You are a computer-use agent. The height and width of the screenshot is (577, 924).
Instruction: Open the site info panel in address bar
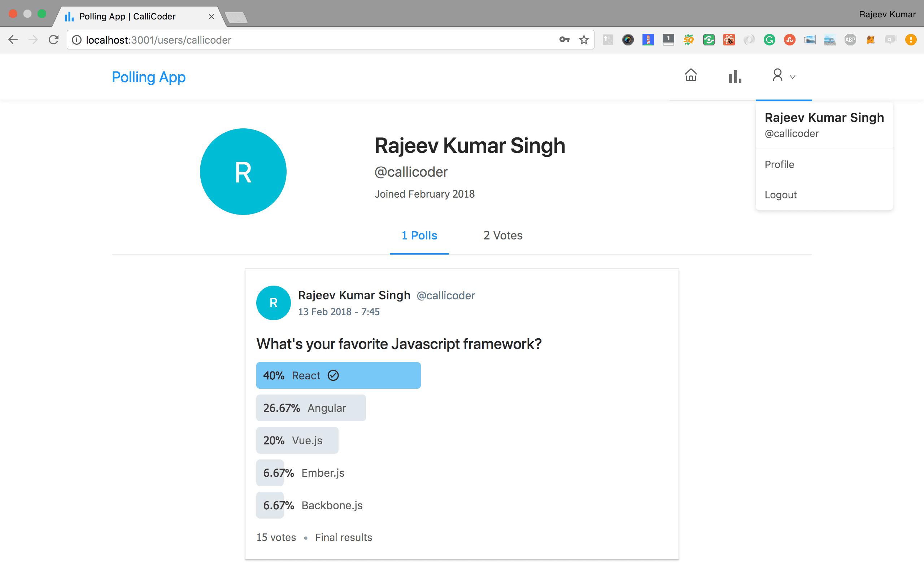77,40
